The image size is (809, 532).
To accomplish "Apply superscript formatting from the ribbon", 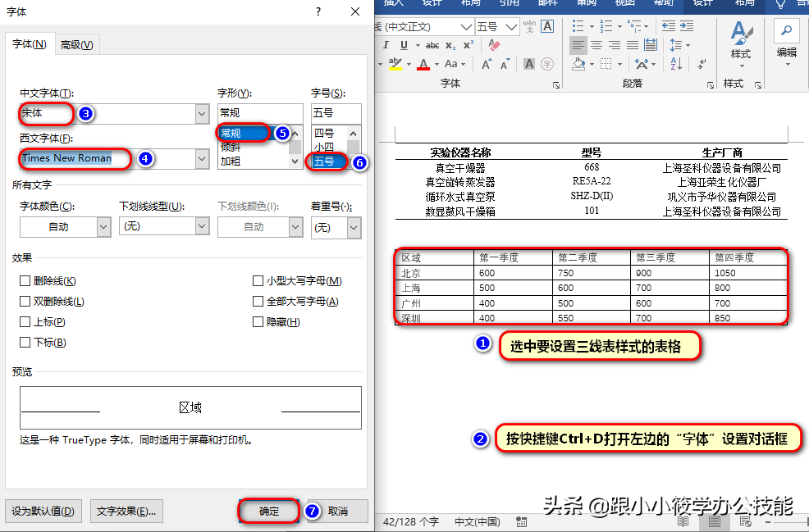I will click(468, 43).
